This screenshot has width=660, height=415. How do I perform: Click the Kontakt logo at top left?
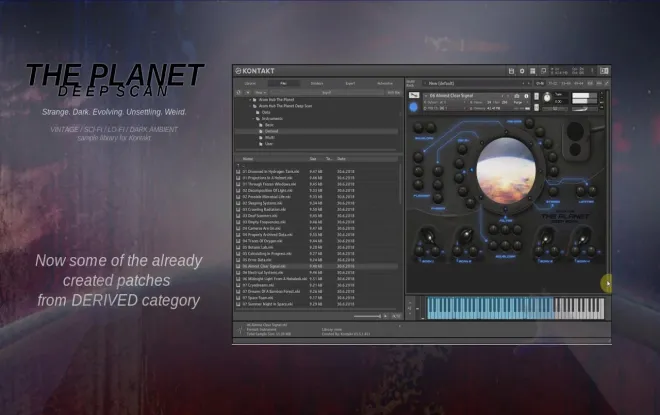[255, 71]
